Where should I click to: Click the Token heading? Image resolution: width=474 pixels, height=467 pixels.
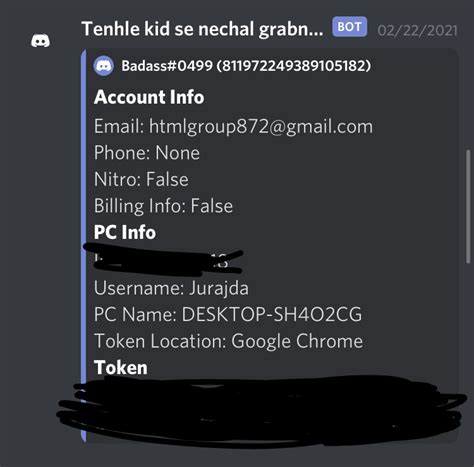121,368
